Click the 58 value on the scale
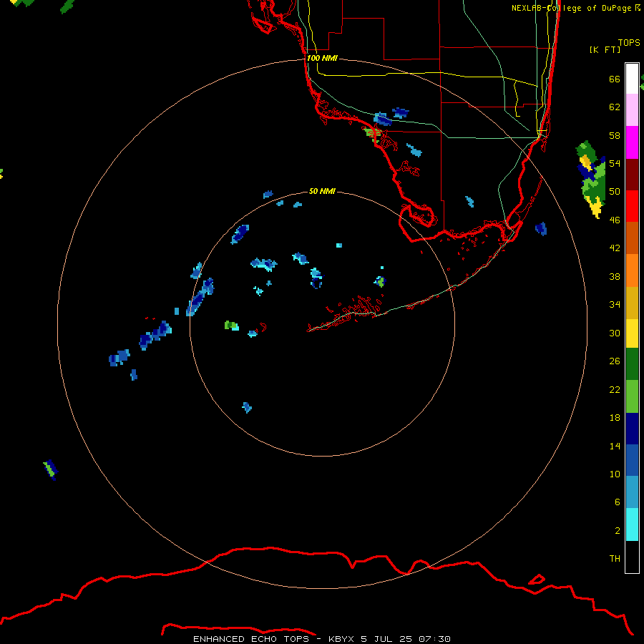 (615, 135)
